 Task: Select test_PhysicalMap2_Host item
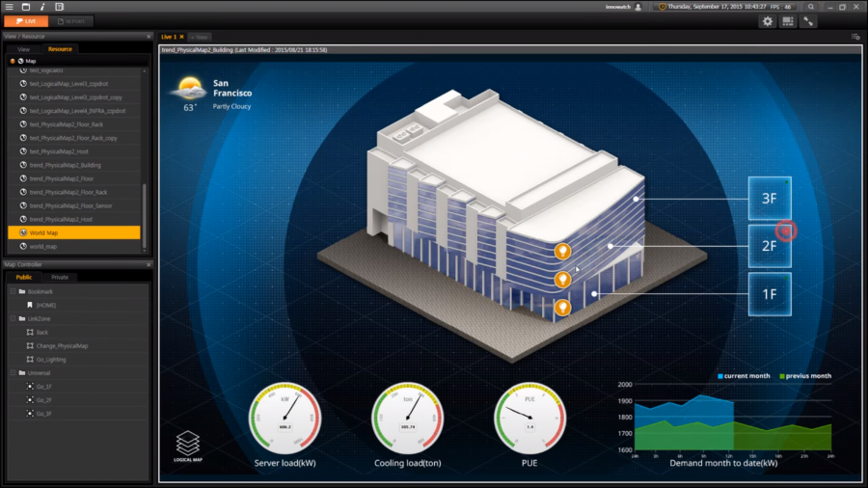pos(74,151)
